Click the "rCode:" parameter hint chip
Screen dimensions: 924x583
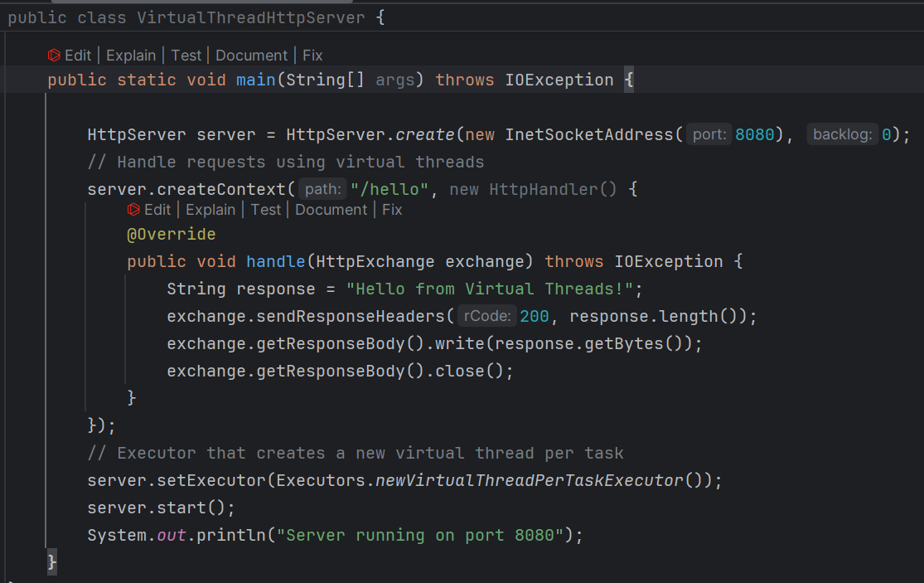[x=487, y=316]
